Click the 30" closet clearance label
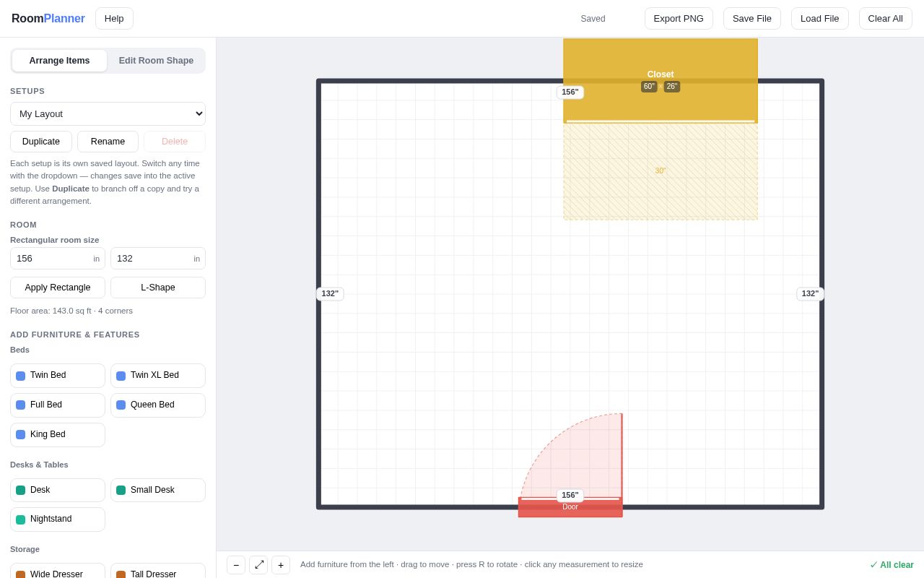This screenshot has width=924, height=578. point(661,171)
